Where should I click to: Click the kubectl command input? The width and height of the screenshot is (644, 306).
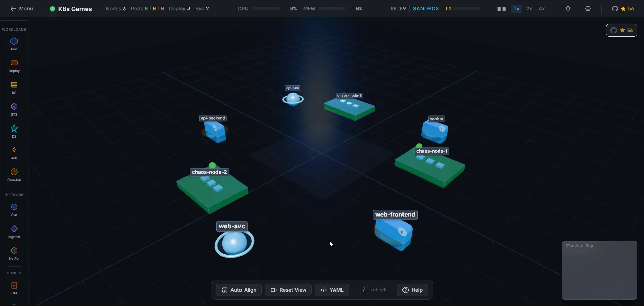373,290
